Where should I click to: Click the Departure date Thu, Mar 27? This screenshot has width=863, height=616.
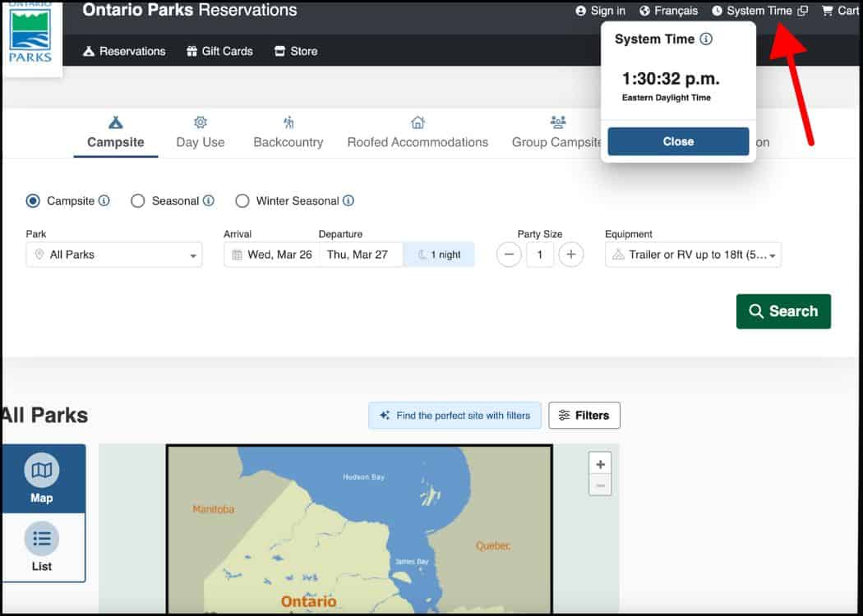(x=361, y=255)
